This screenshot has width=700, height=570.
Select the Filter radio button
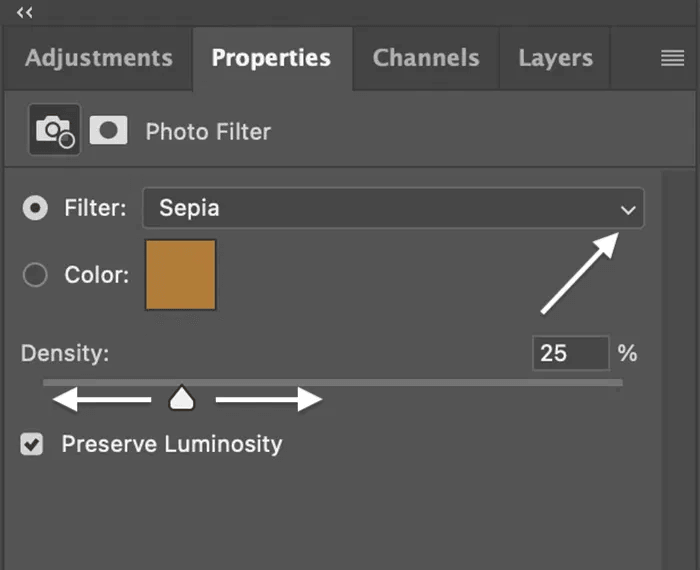tap(35, 209)
